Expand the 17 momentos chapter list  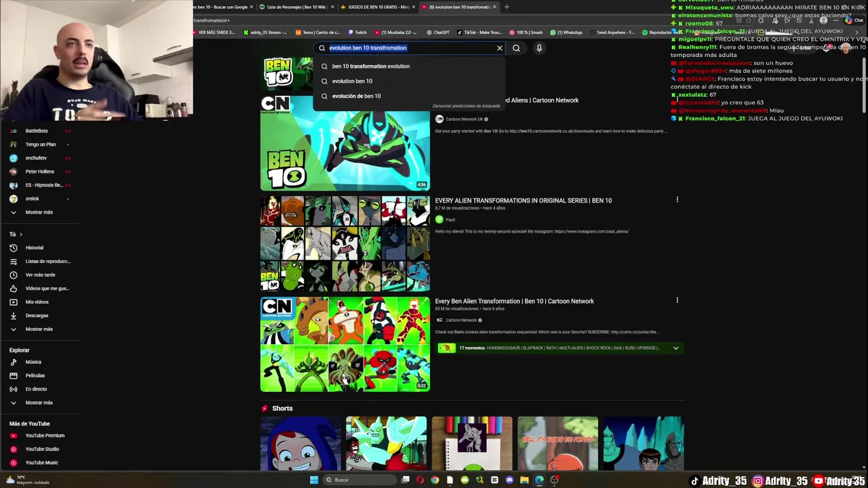tap(675, 348)
